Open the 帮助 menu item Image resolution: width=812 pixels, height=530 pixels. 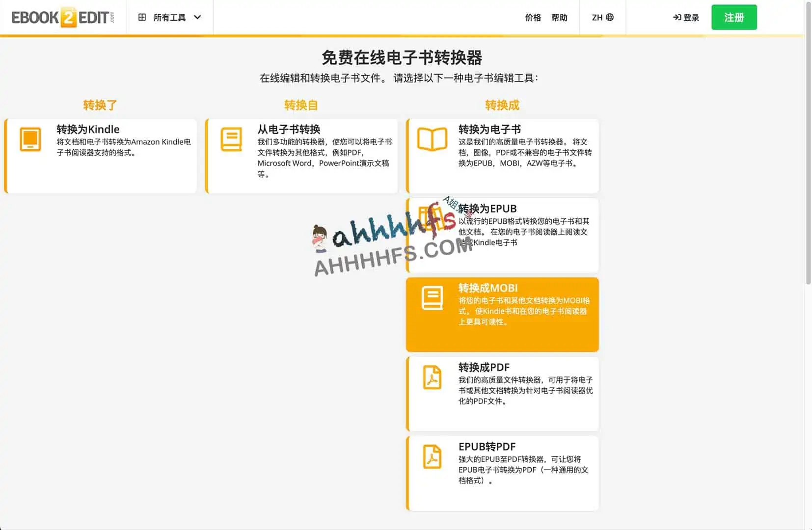(560, 18)
